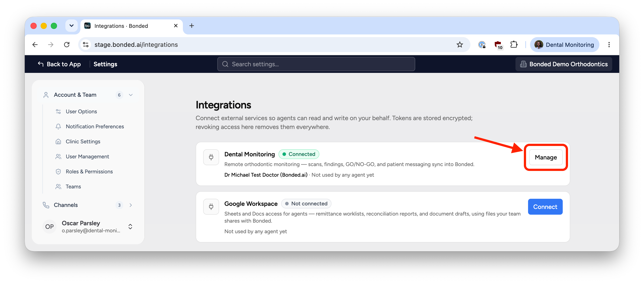Screen dimensions: 644x284
Task: Open the tab search dropdown arrow
Action: [x=72, y=25]
